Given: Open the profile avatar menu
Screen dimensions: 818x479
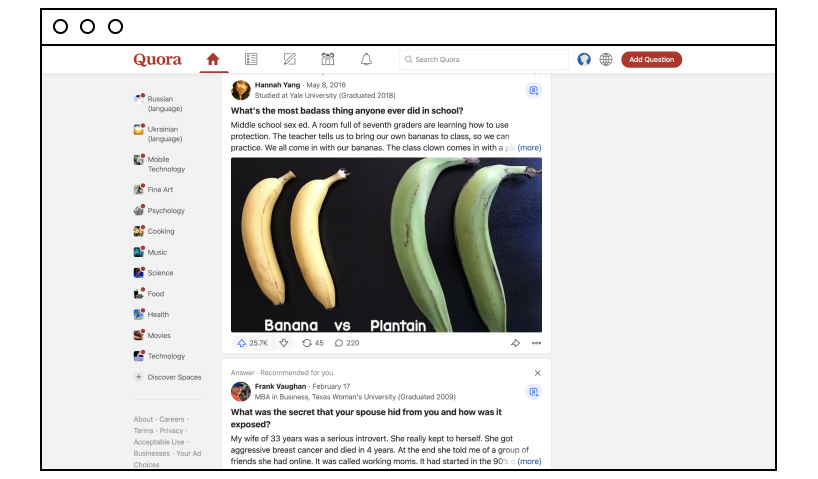Looking at the screenshot, I should coord(584,59).
